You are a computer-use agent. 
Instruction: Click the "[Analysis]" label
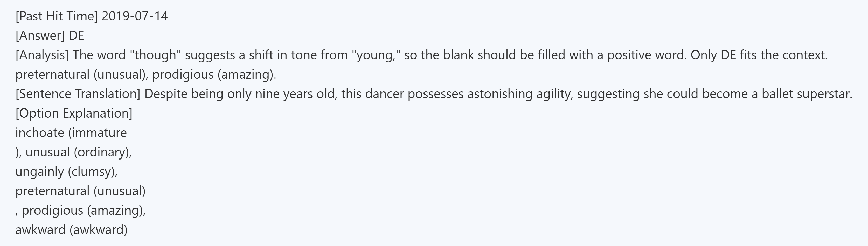42,55
